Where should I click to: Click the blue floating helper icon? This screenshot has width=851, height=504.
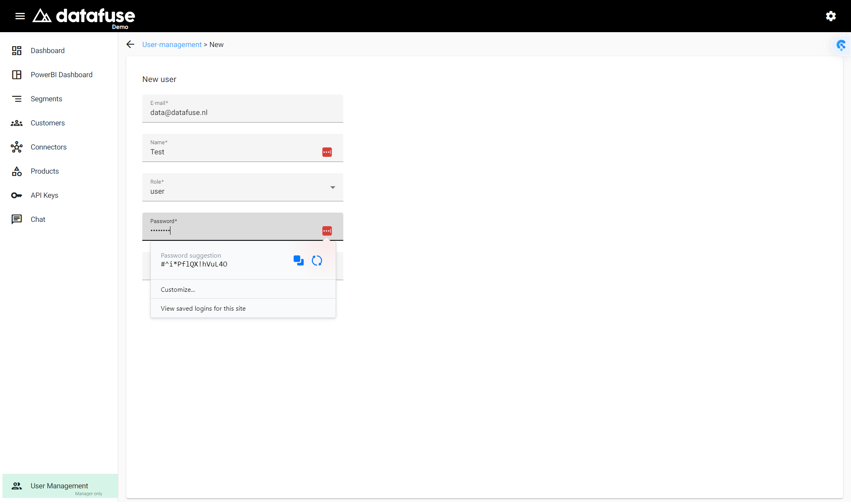point(841,45)
